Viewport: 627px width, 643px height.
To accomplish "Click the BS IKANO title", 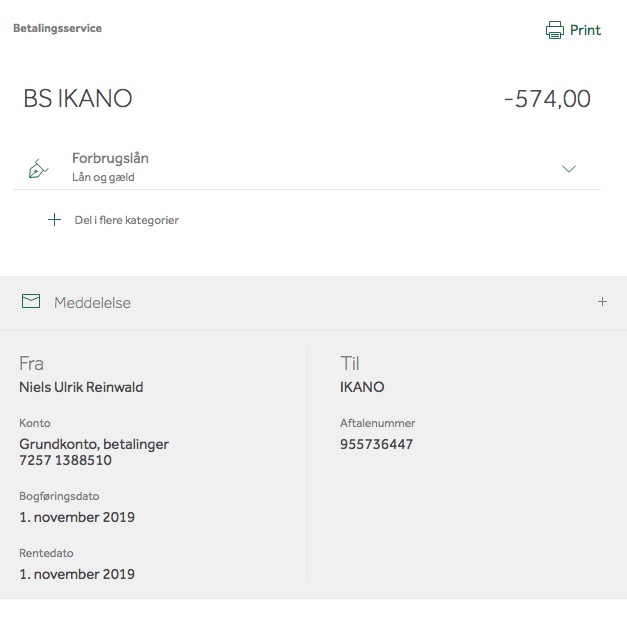I will pos(78,98).
